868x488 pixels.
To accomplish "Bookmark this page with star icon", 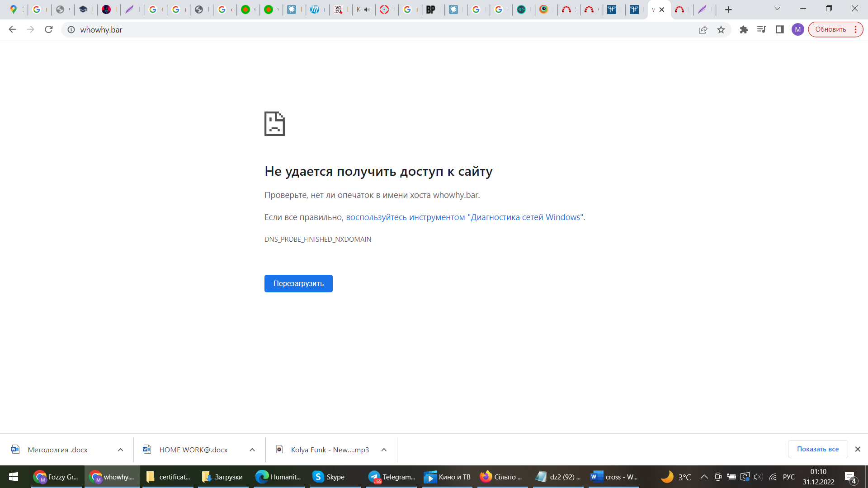I will click(721, 30).
